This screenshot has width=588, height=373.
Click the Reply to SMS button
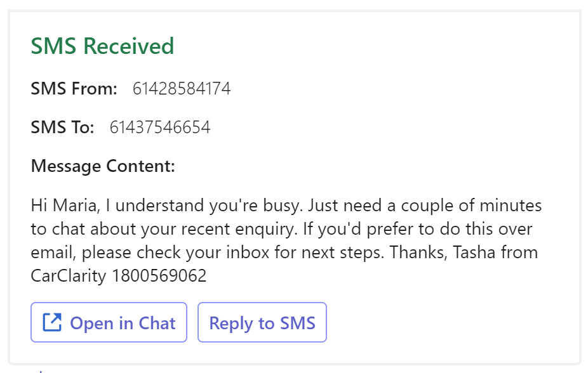(x=262, y=322)
